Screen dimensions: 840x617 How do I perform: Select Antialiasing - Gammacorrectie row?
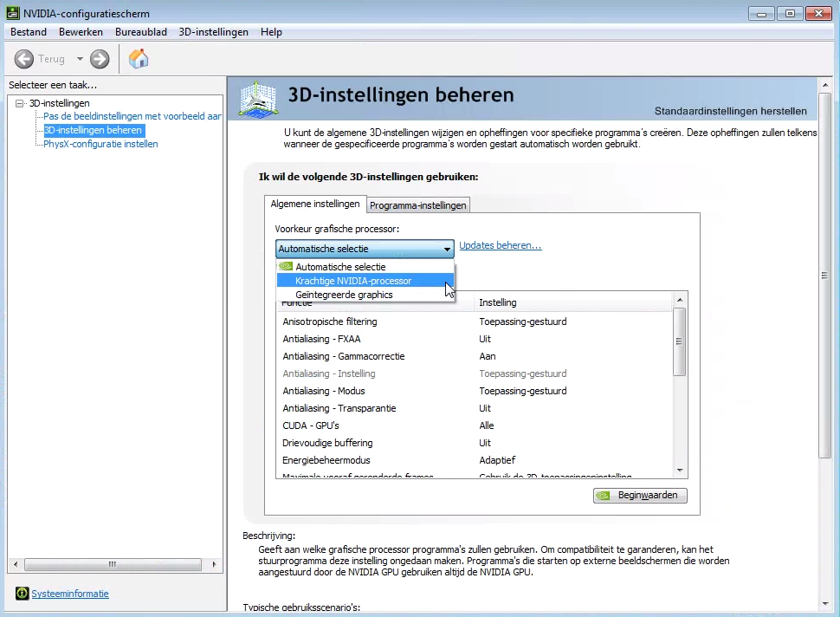click(x=474, y=356)
